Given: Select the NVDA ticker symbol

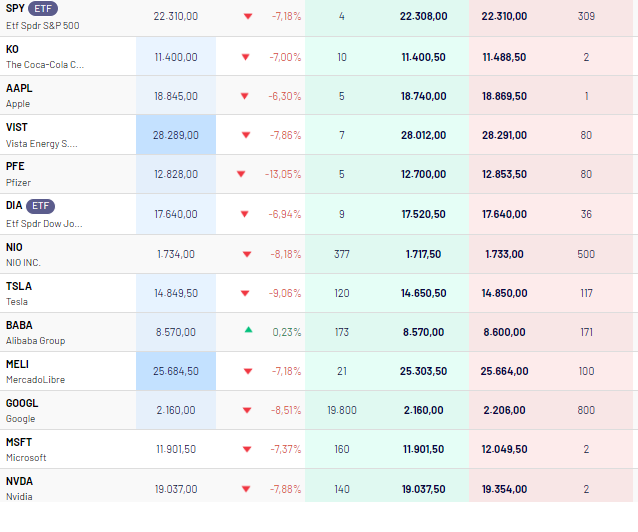Looking at the screenshot, I should 19,482.
